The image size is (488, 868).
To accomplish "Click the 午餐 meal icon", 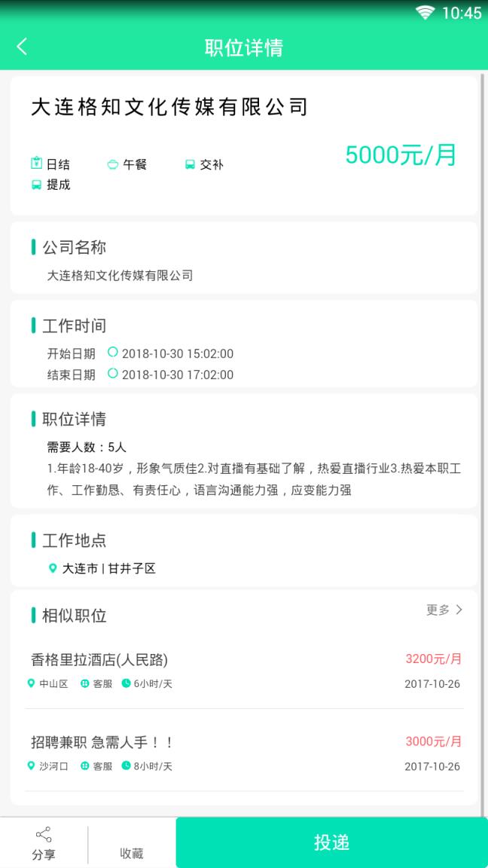I will [113, 164].
